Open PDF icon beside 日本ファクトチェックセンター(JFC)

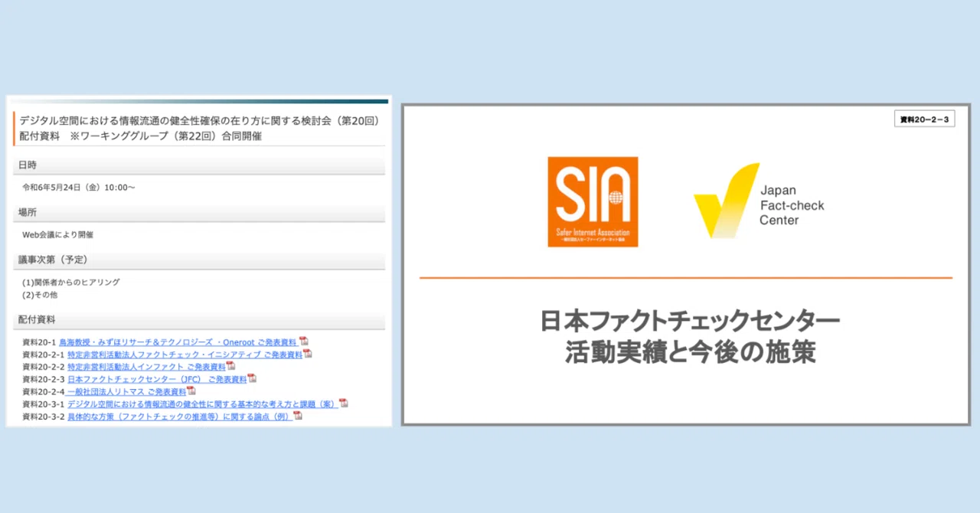[x=252, y=378]
